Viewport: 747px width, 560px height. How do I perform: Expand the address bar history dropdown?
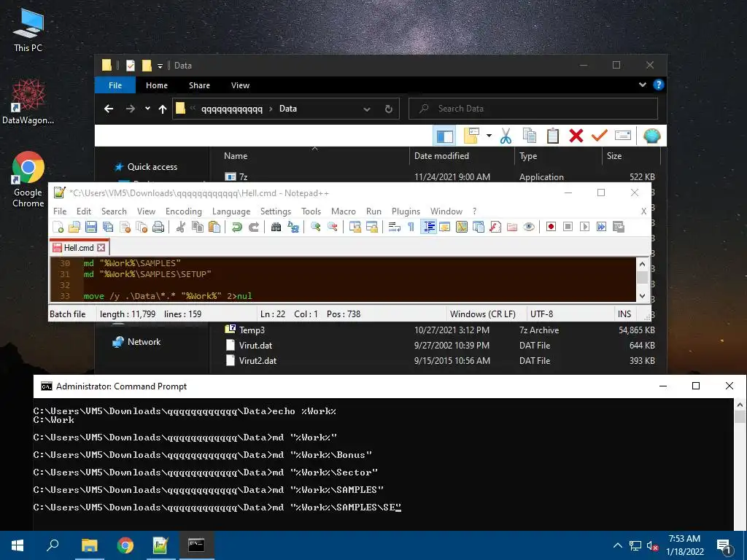click(367, 109)
